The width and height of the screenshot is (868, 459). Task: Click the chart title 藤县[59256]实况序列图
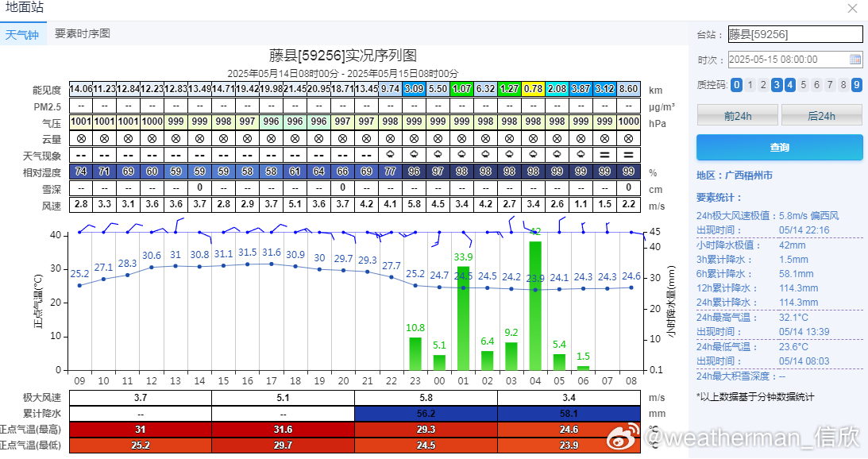[x=342, y=56]
